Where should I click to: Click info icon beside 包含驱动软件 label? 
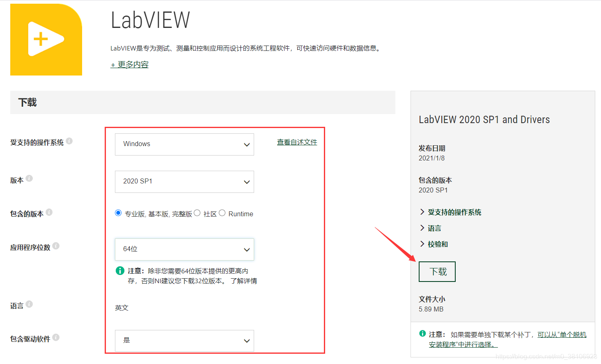pos(56,337)
